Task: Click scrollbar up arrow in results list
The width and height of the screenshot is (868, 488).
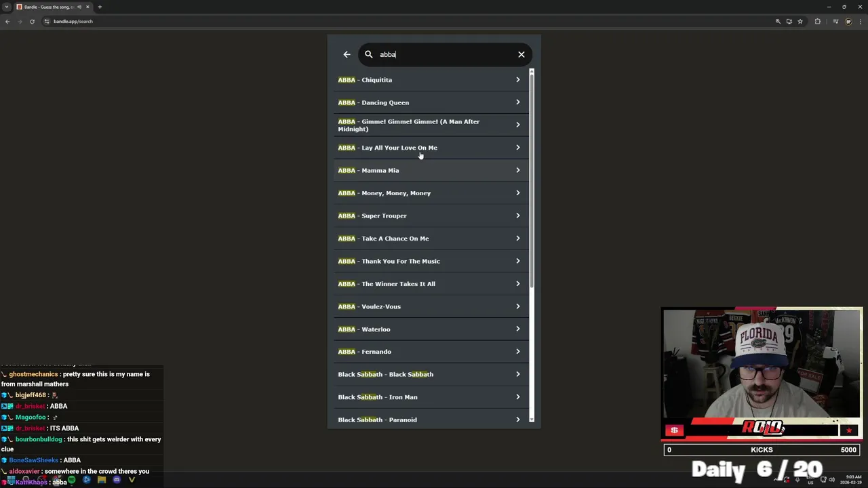Action: click(532, 72)
